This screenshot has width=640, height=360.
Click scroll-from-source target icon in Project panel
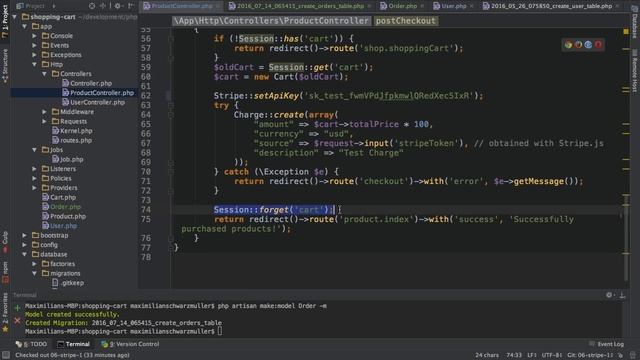coord(92,6)
